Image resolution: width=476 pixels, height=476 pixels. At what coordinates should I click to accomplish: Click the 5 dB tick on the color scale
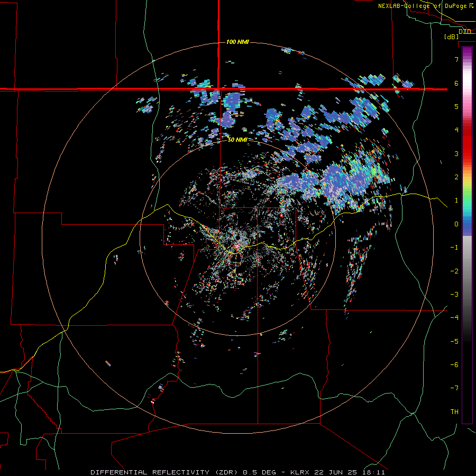(x=456, y=106)
